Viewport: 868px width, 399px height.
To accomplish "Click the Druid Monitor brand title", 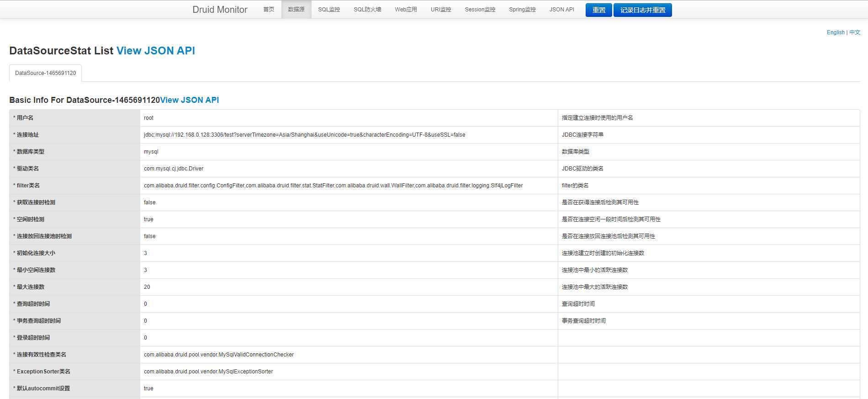I will coord(220,10).
